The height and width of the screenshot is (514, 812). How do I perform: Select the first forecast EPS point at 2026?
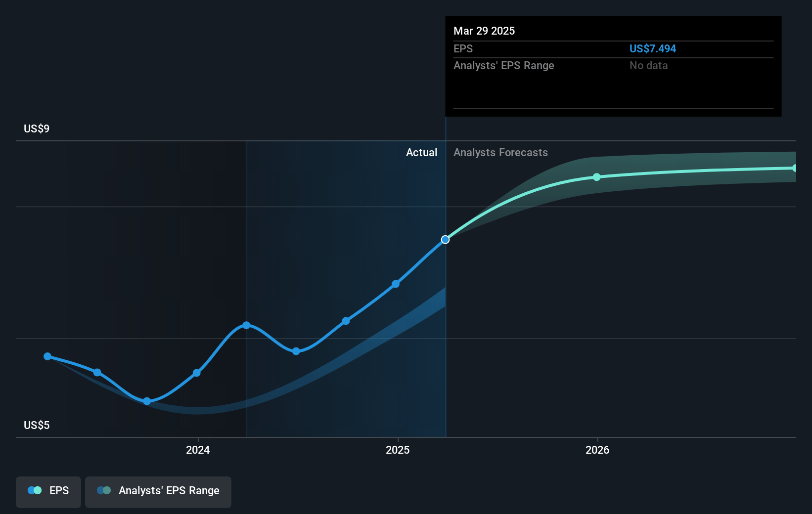click(597, 177)
